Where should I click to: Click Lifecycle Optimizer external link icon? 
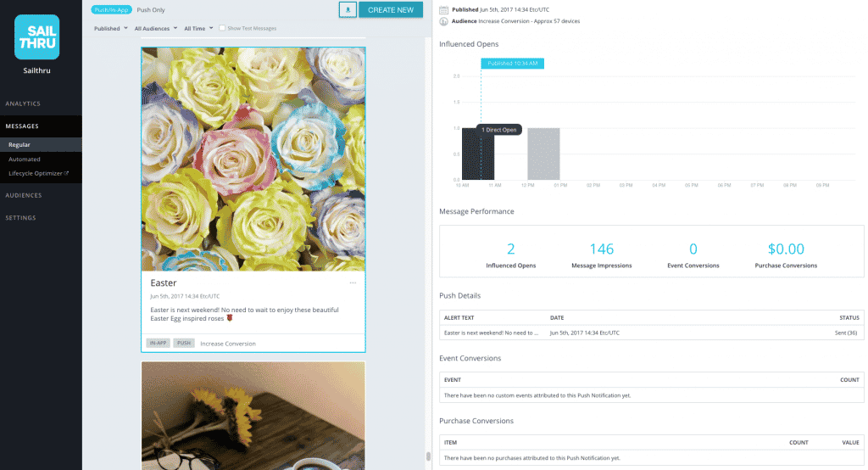click(66, 173)
